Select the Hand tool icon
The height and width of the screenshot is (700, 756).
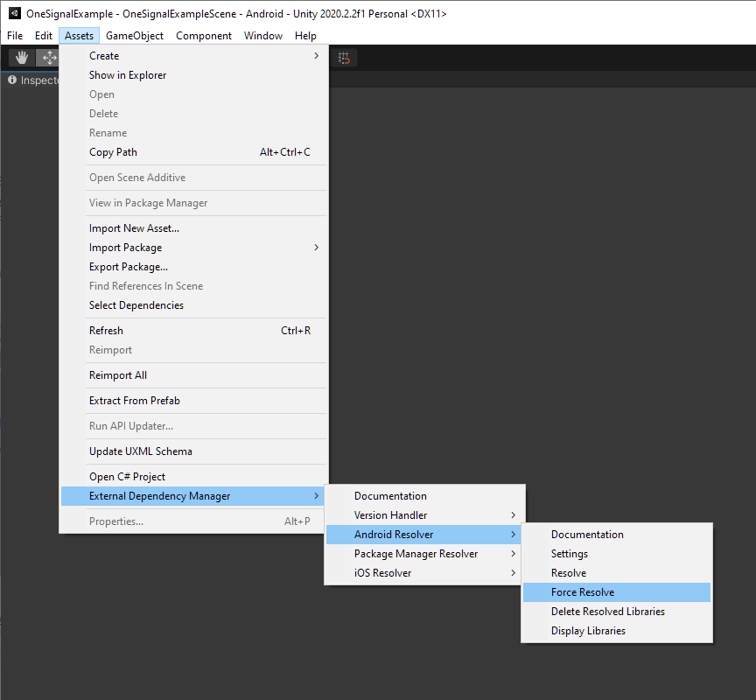pos(22,58)
